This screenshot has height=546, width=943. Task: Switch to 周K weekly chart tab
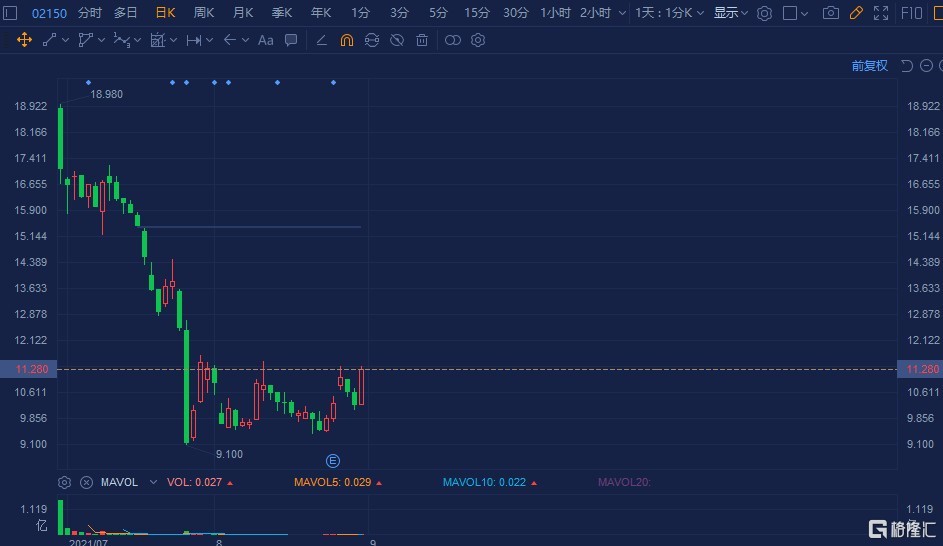click(x=204, y=13)
